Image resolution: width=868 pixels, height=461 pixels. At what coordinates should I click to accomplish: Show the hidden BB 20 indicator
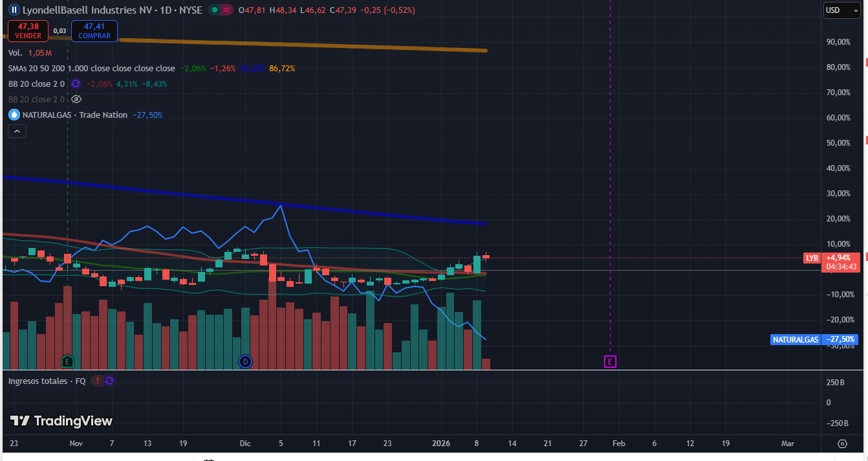coord(76,99)
